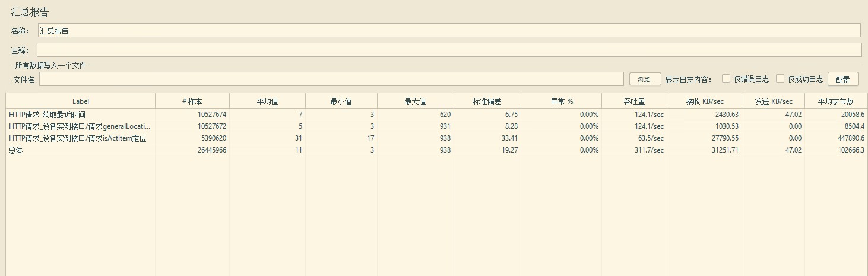
Task: Click received 27790.55 cell
Action: [x=725, y=138]
